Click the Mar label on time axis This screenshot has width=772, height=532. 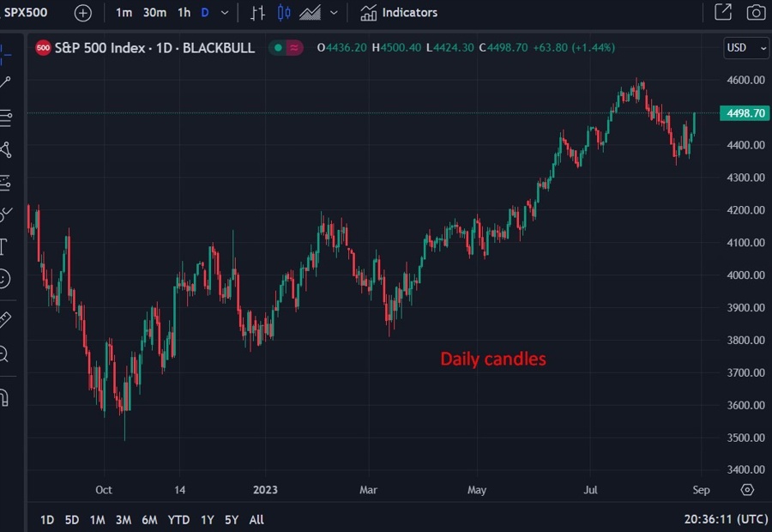click(368, 490)
